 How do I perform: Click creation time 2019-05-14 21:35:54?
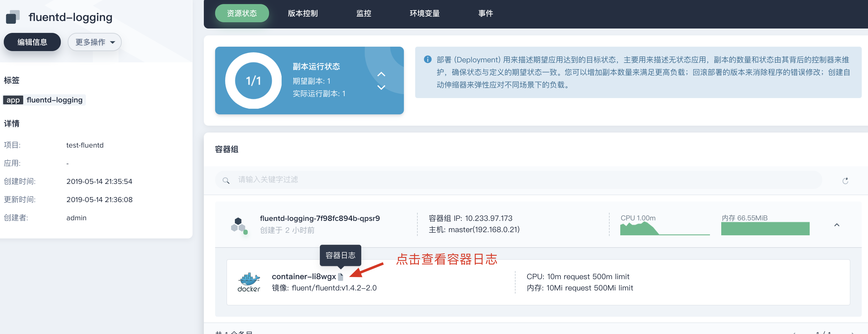tap(99, 181)
